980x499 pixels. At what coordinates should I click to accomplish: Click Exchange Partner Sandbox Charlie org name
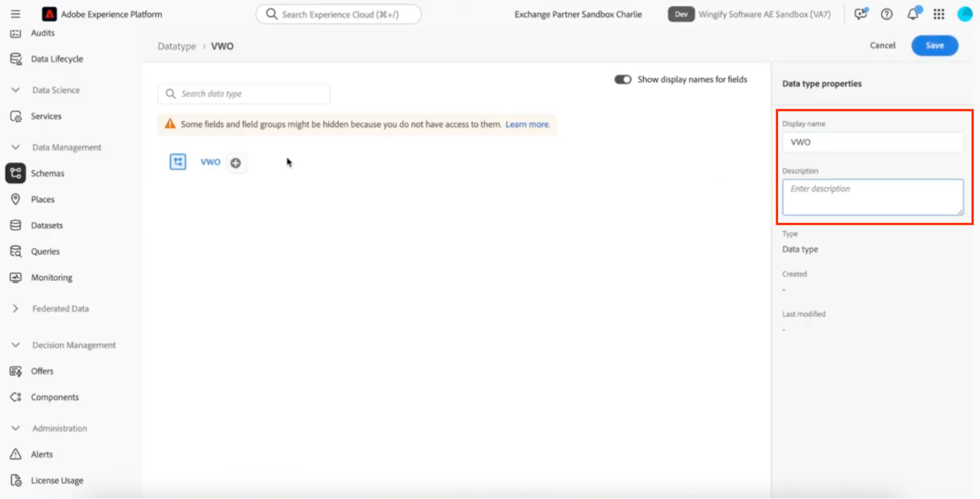coord(578,14)
